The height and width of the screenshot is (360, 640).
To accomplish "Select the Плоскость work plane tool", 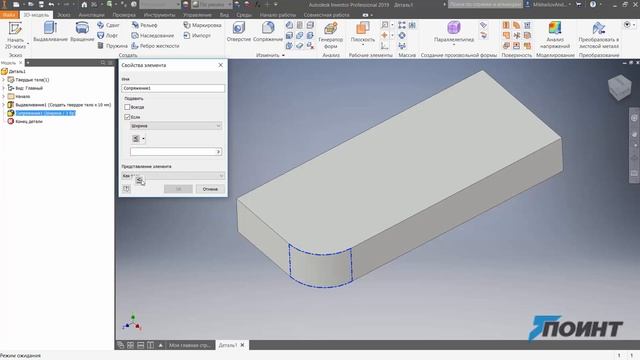I will coord(362,32).
